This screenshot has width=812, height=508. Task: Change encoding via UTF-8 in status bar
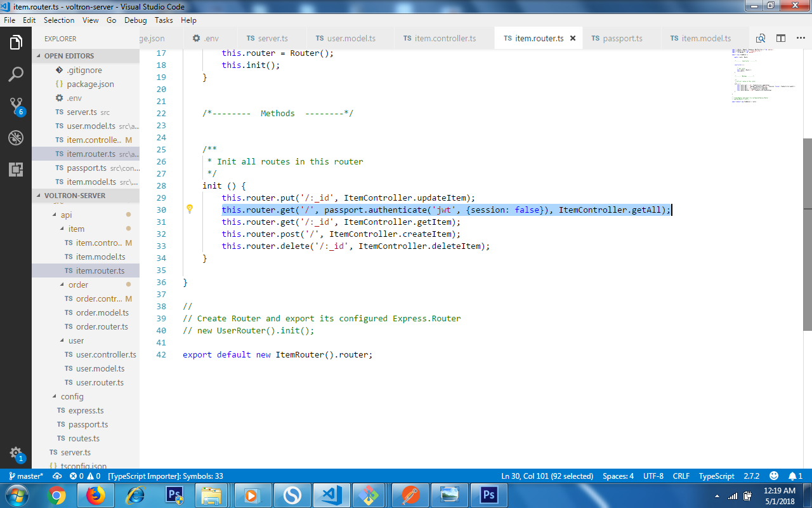point(653,476)
